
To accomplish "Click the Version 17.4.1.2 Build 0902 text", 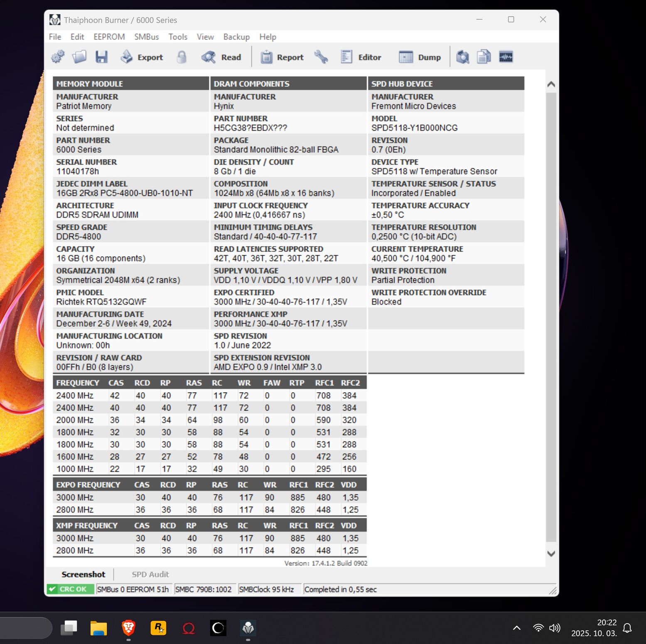I will (326, 563).
